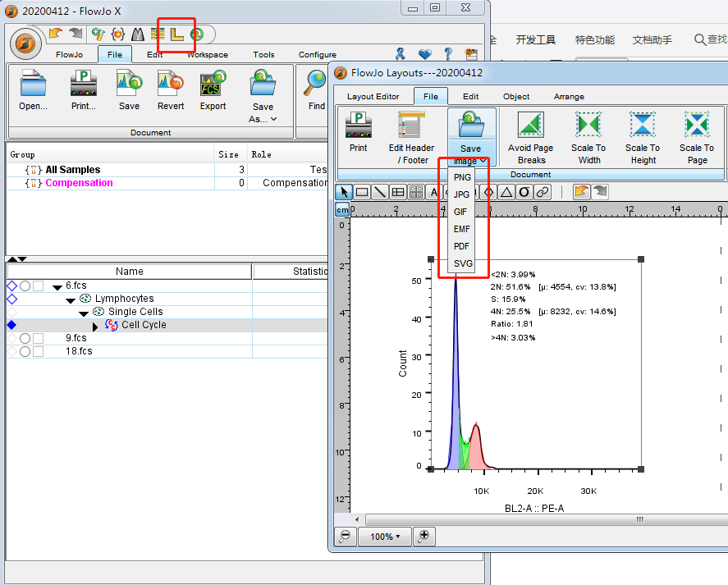Select the arrow pointer tool in layout

tap(344, 192)
